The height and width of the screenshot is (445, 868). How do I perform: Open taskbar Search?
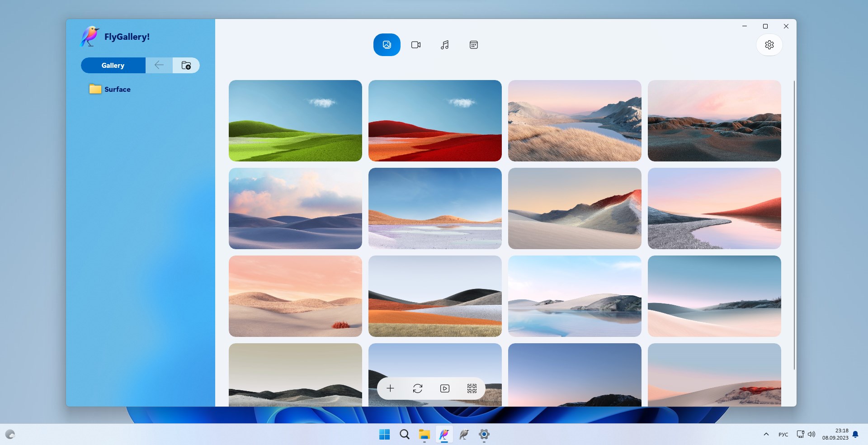point(405,434)
